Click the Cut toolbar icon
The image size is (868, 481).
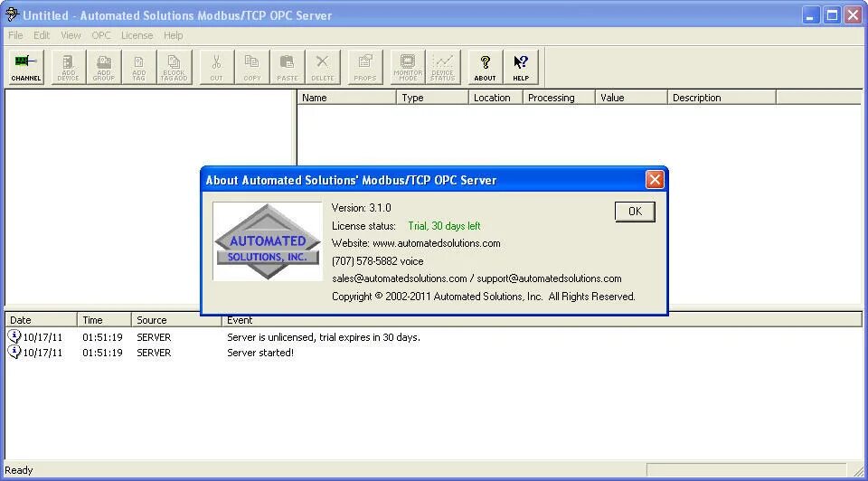[x=216, y=67]
